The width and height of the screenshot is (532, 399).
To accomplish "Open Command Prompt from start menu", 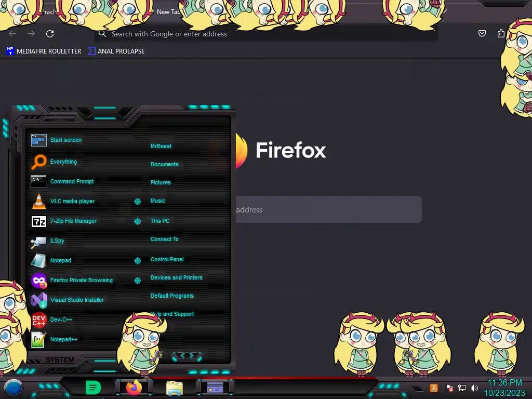I will 62,181.
